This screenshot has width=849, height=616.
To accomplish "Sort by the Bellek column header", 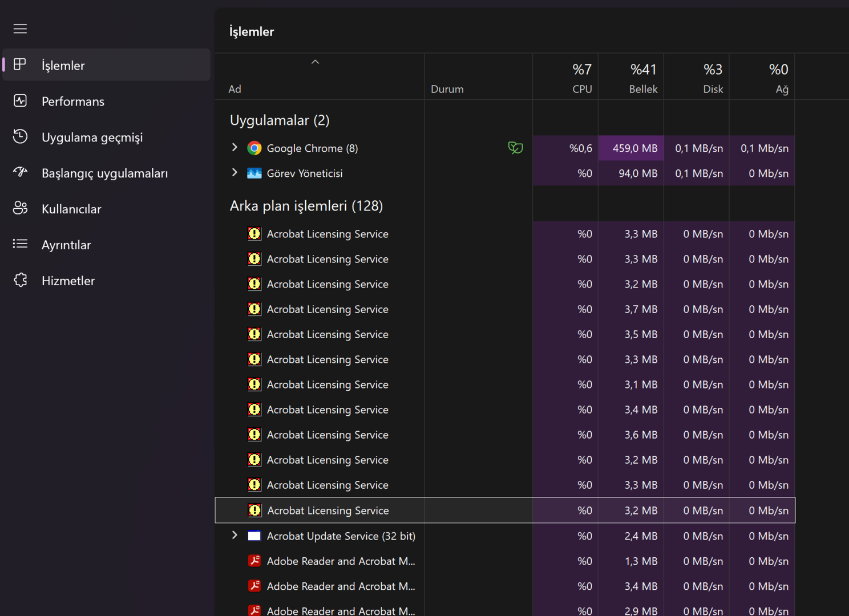I will tap(631, 77).
